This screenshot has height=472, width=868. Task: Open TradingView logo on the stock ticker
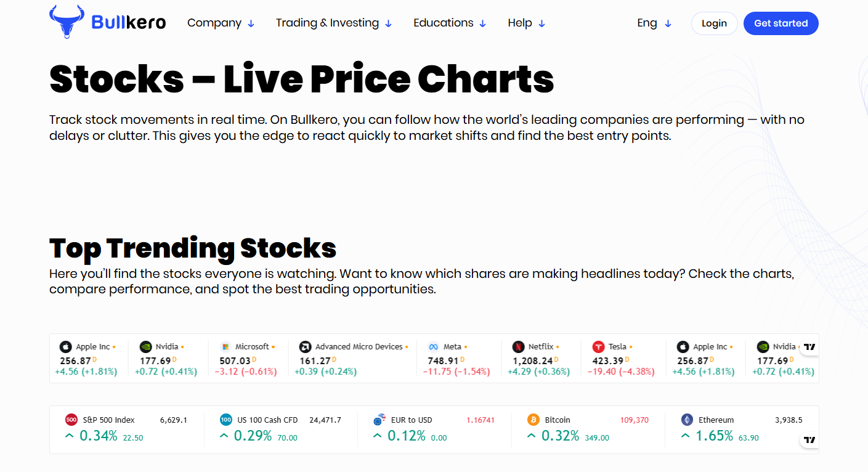[809, 347]
